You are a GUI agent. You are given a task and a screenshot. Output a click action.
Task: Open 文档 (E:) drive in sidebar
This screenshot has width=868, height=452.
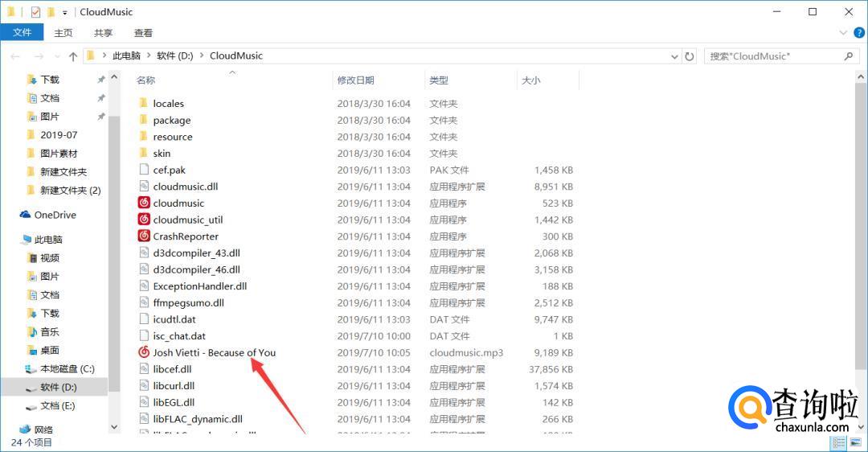point(58,405)
